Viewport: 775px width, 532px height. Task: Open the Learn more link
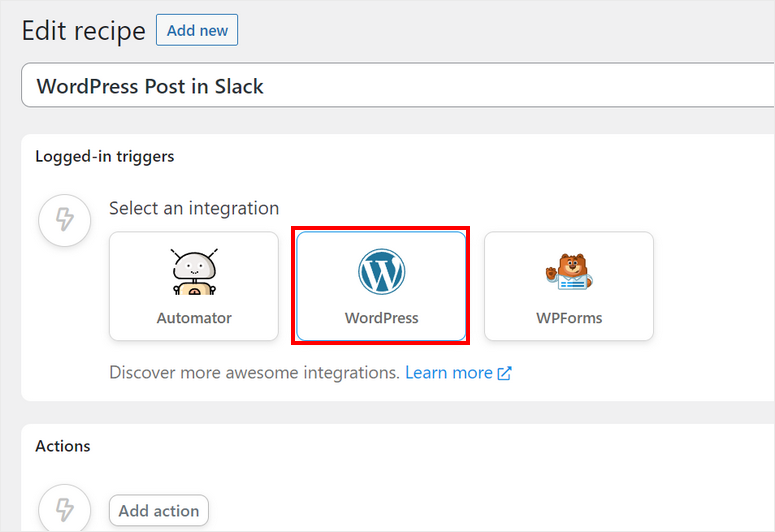448,372
